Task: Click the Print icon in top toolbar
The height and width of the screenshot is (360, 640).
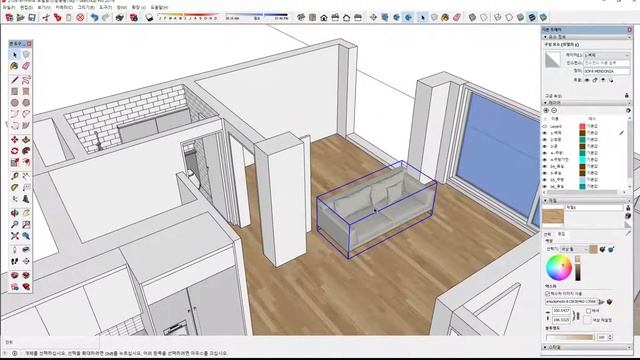Action: [x=120, y=17]
